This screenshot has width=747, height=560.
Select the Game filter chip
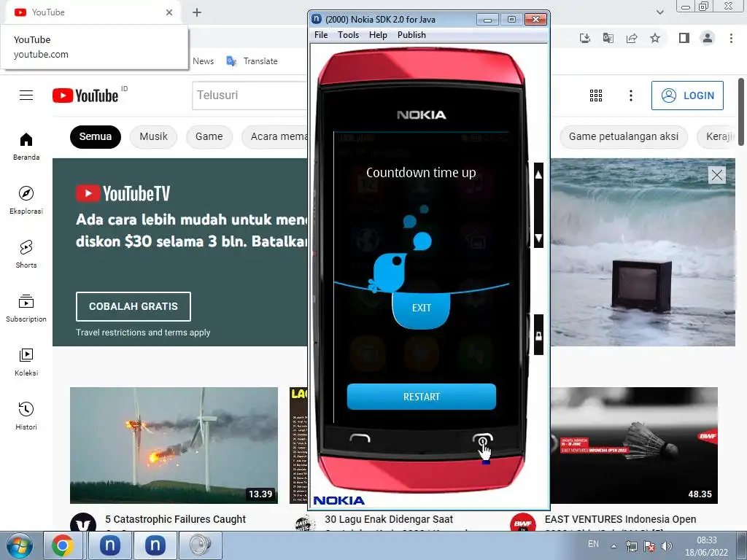pos(209,136)
